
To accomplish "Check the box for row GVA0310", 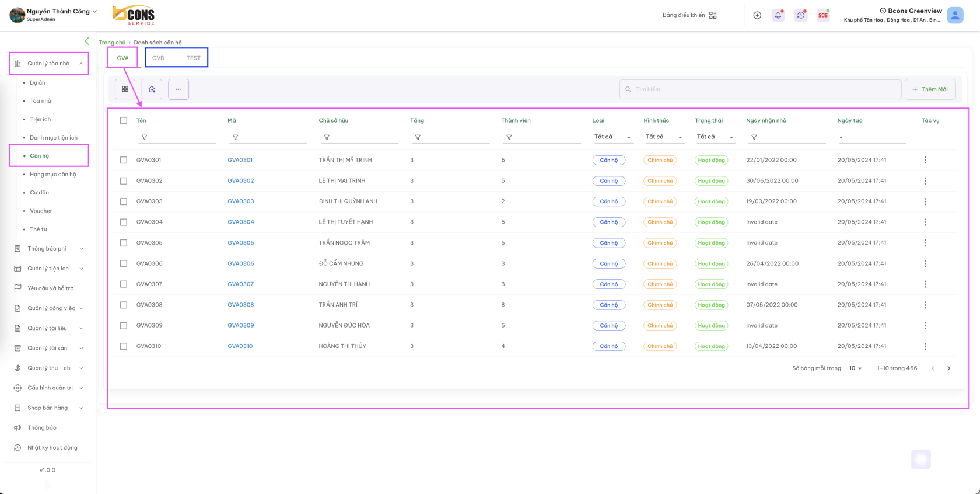I will [124, 346].
